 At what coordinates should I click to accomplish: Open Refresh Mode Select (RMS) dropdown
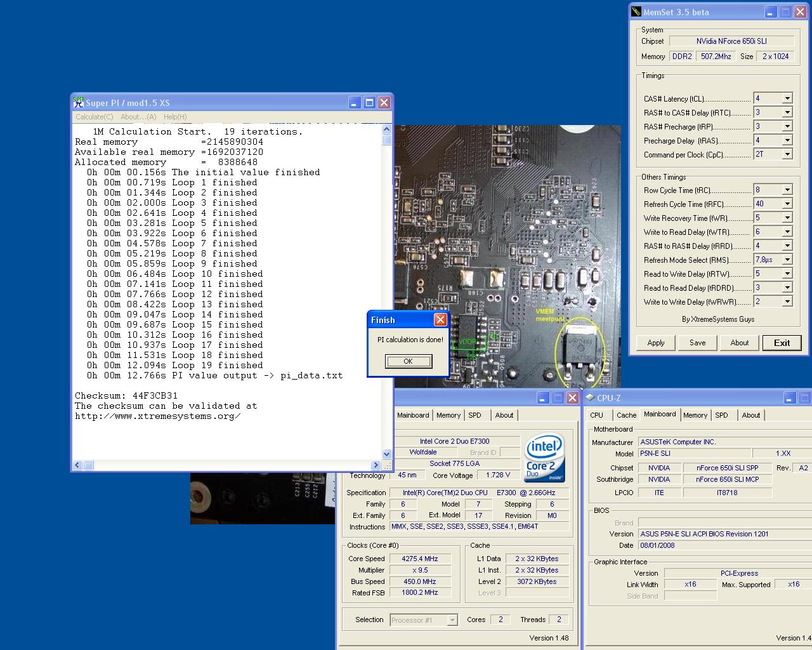coord(787,260)
